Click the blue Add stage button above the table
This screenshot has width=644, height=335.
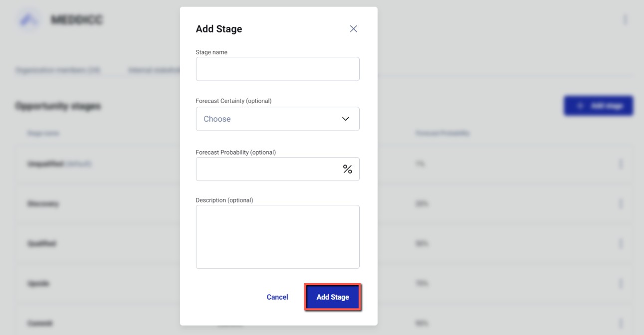[x=598, y=105]
